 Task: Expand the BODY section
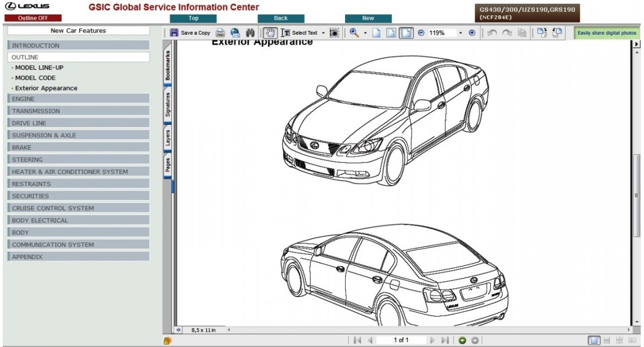pyautogui.click(x=78, y=232)
